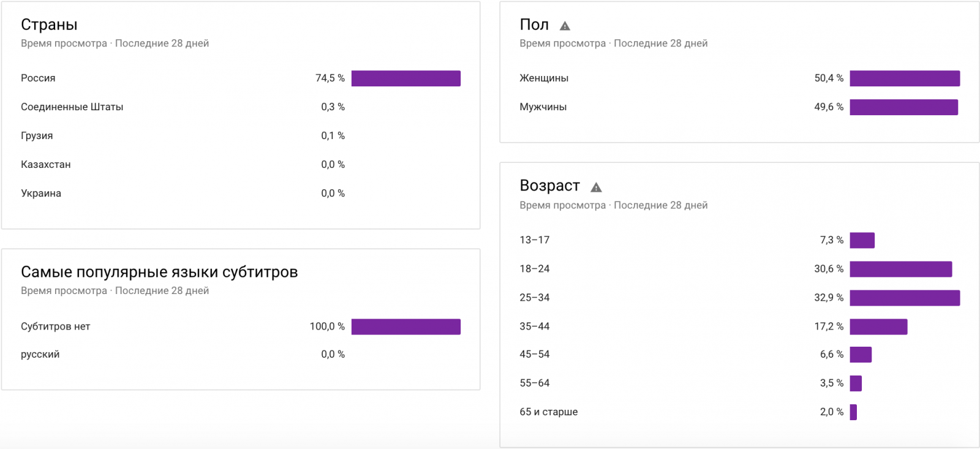
Task: Click the 35–44 age group bar
Action: click(878, 326)
